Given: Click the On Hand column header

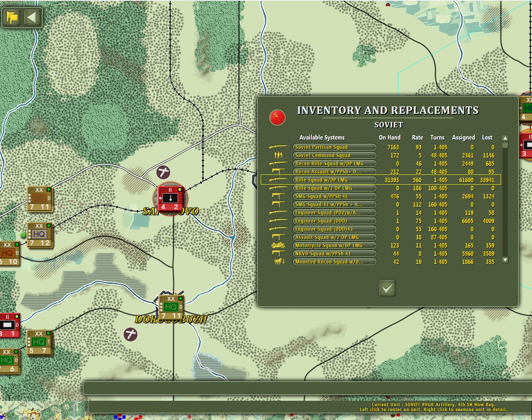Looking at the screenshot, I should (390, 138).
